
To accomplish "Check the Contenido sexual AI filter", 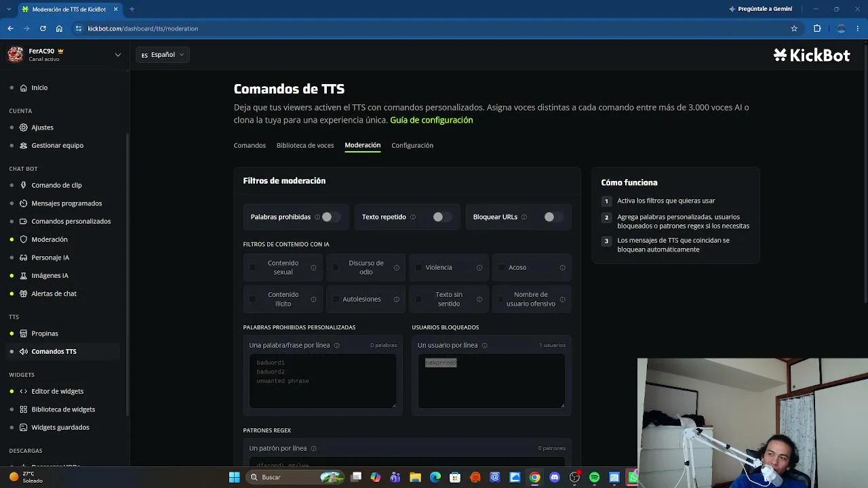I will coord(252,268).
